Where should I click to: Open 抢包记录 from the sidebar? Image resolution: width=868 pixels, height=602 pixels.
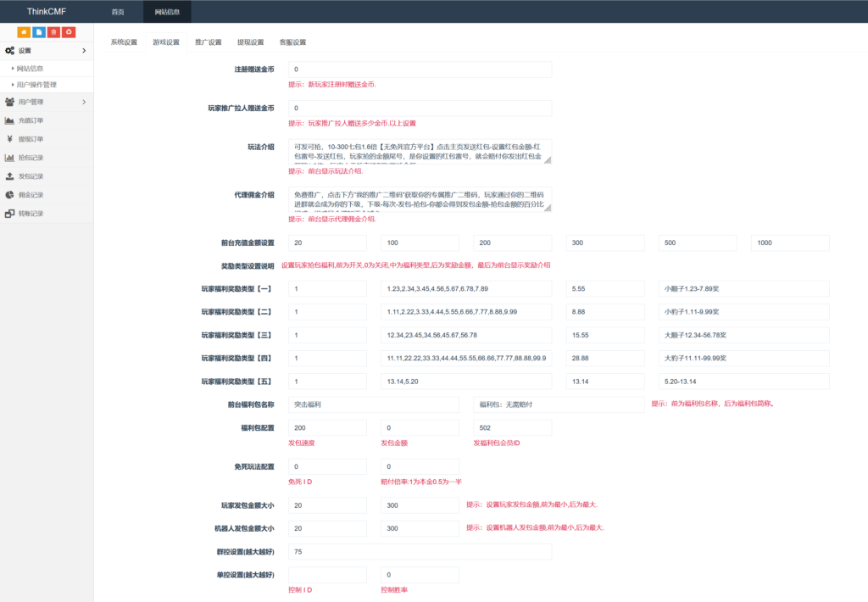pos(31,158)
